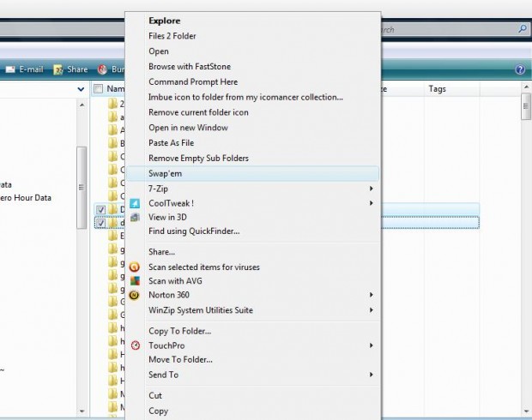
Task: Click the CoolTweak menu icon
Action: tap(134, 203)
